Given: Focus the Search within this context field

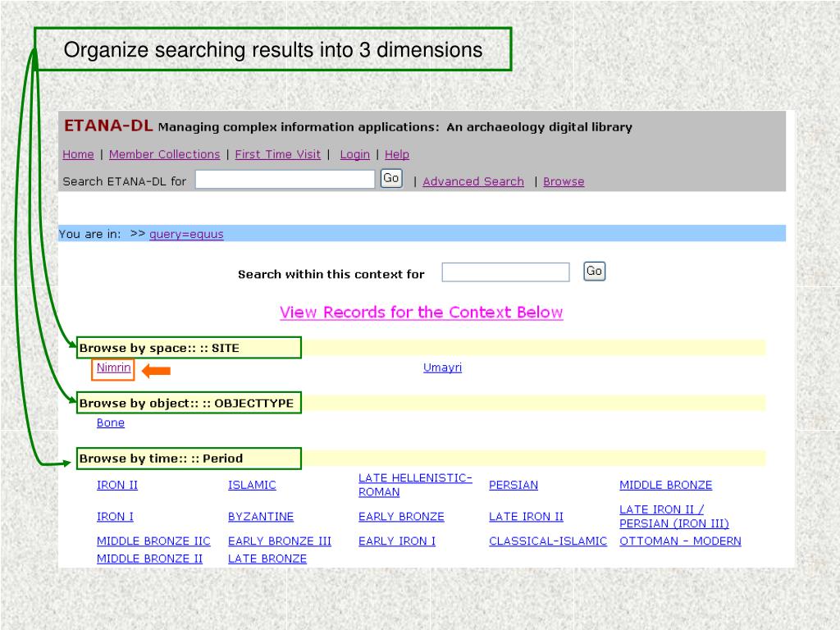Looking at the screenshot, I should tap(505, 272).
